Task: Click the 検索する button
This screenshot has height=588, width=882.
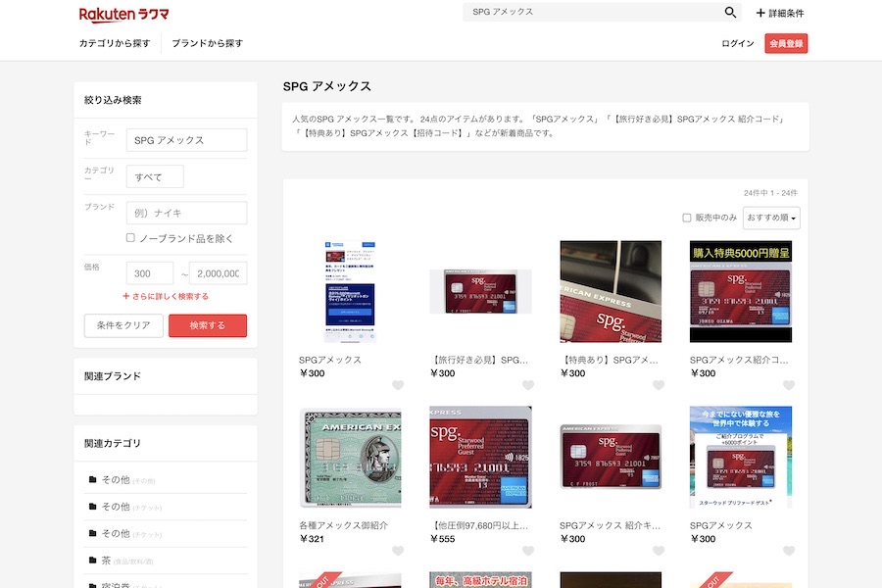Action: [x=208, y=325]
